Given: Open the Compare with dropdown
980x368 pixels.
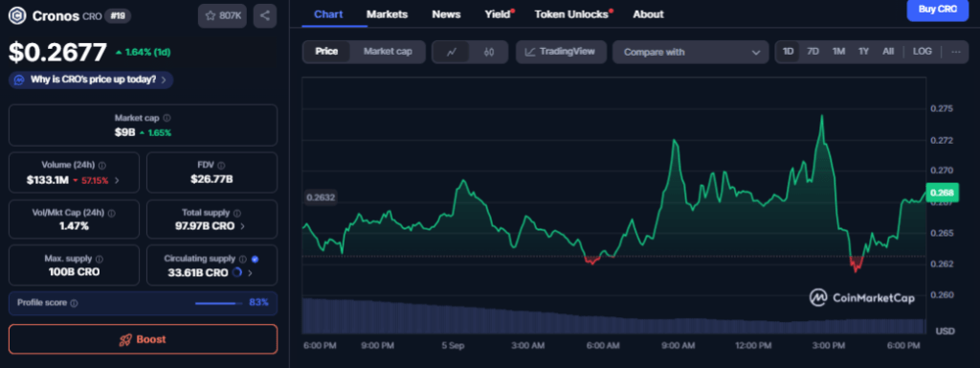Looking at the screenshot, I should point(691,52).
